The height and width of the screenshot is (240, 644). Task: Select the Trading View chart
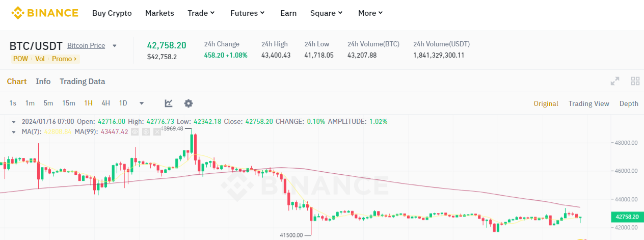[589, 103]
